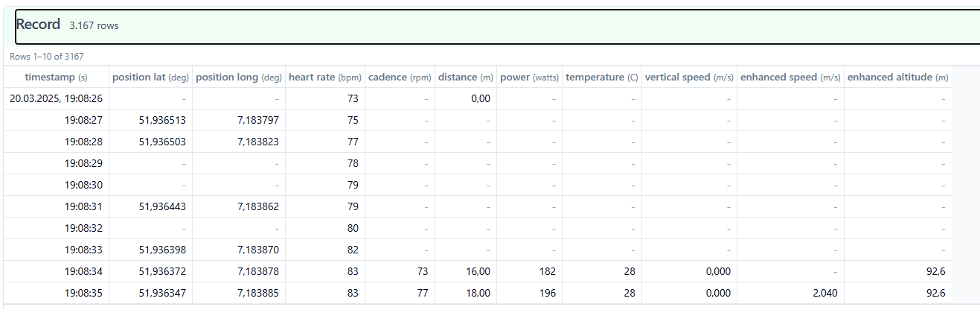Select the distance 16,00 cell

pos(466,271)
